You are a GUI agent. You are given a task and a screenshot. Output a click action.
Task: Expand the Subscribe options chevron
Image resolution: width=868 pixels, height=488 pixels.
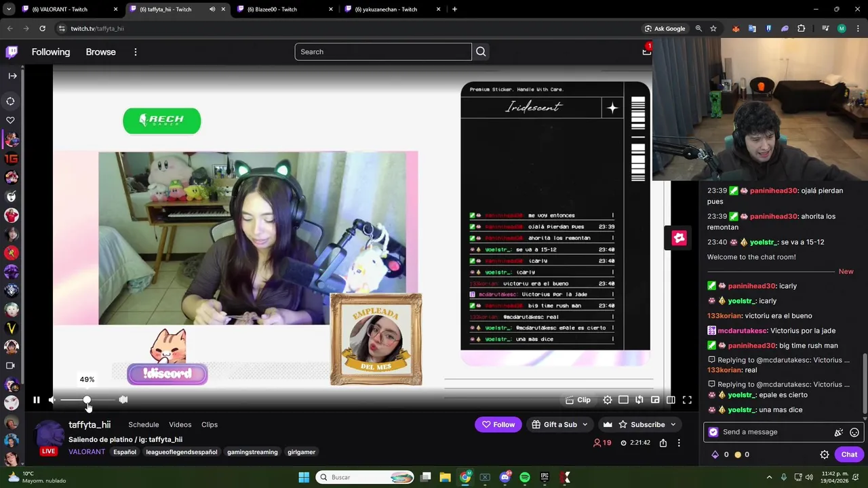[x=673, y=424]
